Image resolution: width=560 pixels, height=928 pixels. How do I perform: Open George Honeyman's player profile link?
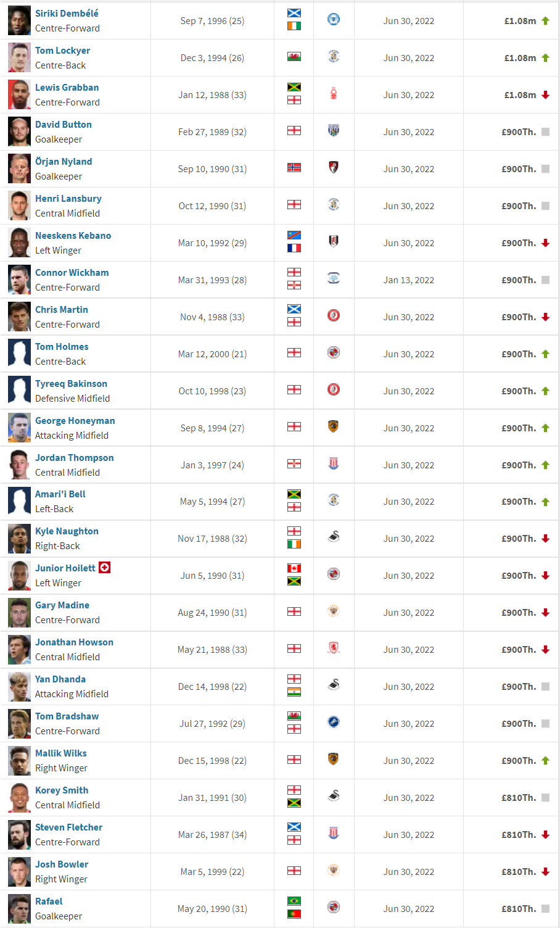point(75,421)
